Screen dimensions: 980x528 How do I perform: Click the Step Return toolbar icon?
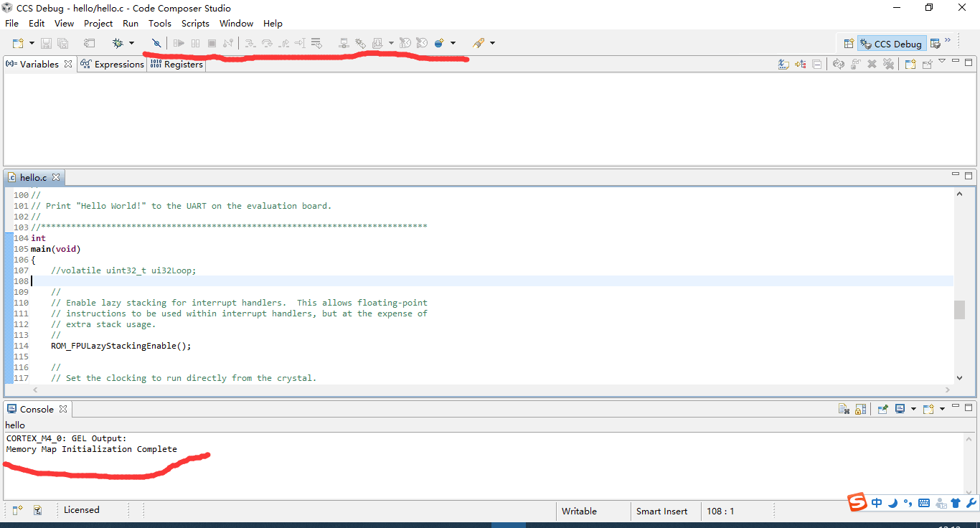pos(284,44)
